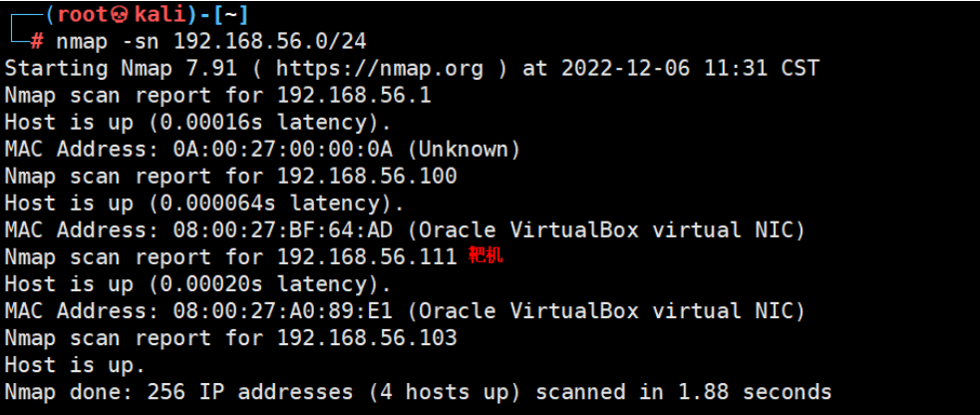
Task: Click IP address 192.168.56.1
Action: [x=354, y=96]
